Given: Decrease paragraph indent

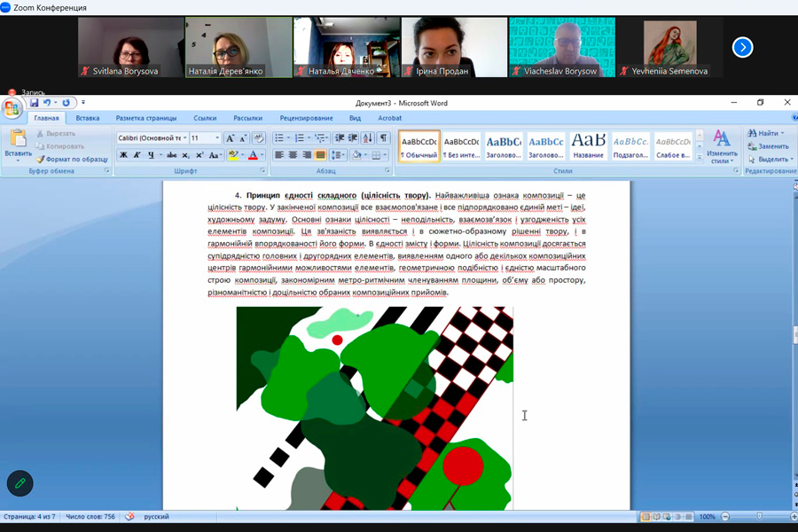Looking at the screenshot, I should [340, 138].
